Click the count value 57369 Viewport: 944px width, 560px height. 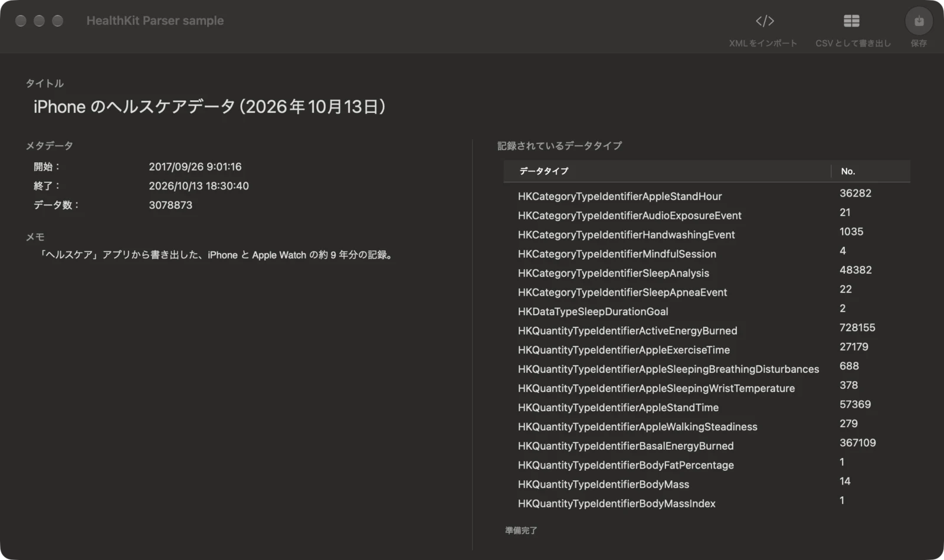[855, 404]
